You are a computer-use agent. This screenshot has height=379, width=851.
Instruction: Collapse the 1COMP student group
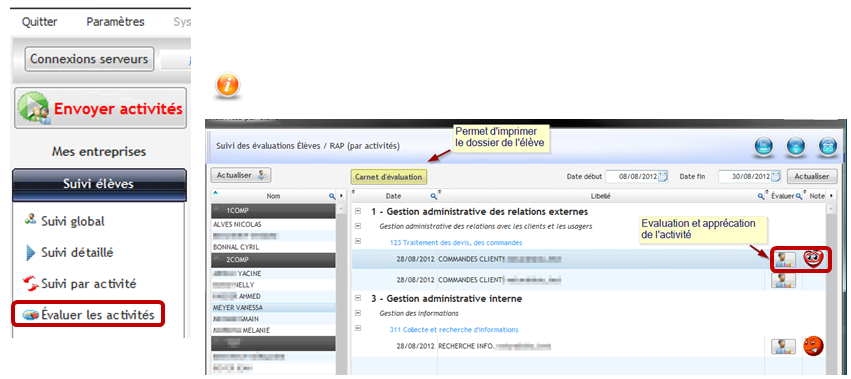217,210
